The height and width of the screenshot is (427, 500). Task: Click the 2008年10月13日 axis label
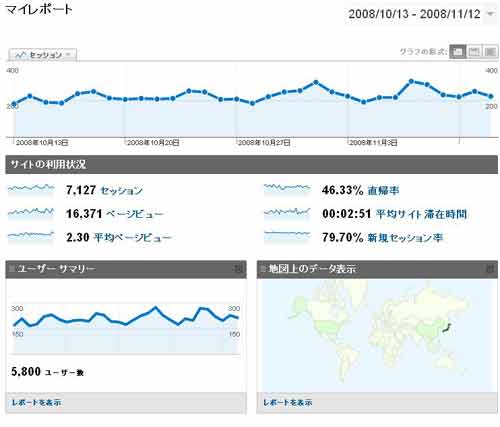click(42, 143)
